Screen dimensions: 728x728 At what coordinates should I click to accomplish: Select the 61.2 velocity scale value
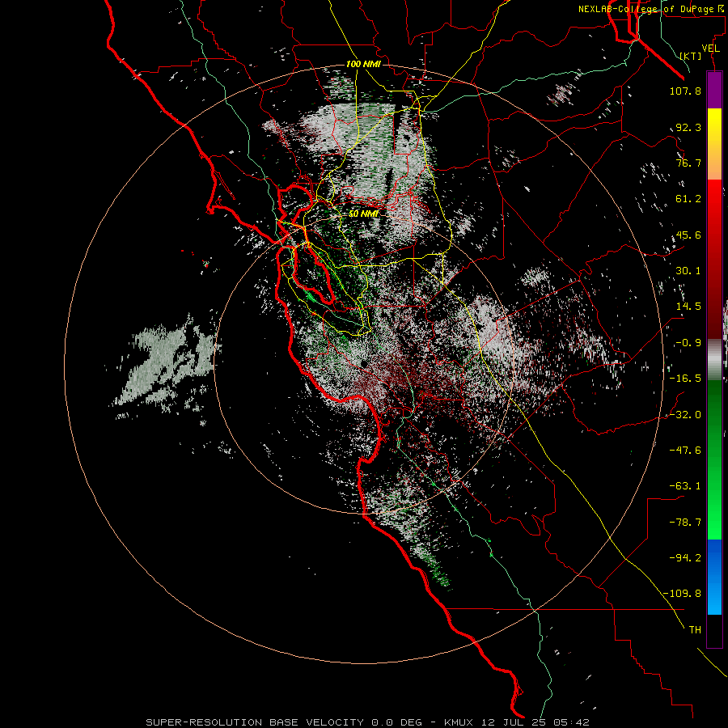688,199
